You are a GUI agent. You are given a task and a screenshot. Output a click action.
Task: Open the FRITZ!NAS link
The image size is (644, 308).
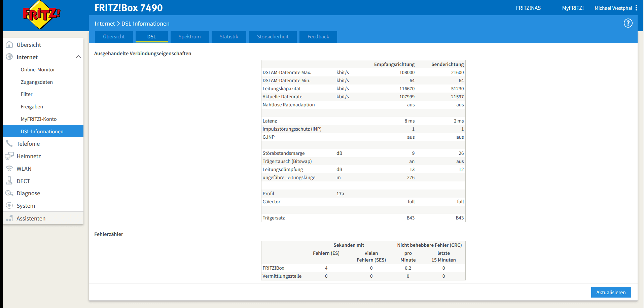[528, 8]
